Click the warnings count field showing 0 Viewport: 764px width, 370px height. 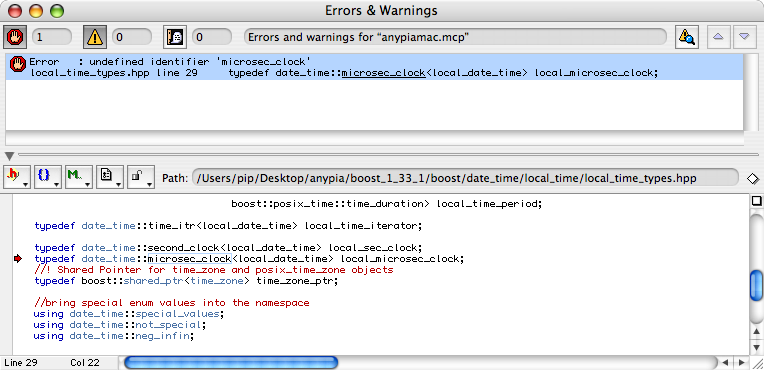coord(132,37)
